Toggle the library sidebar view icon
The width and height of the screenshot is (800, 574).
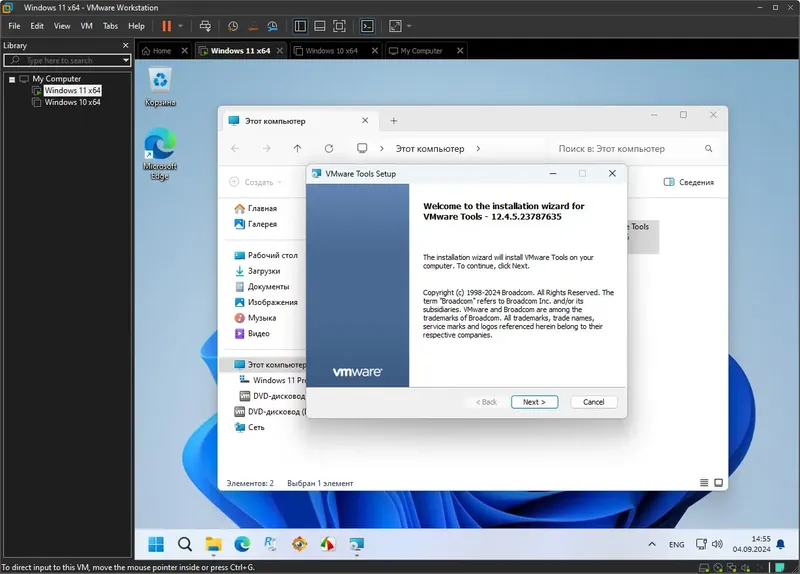(299, 26)
